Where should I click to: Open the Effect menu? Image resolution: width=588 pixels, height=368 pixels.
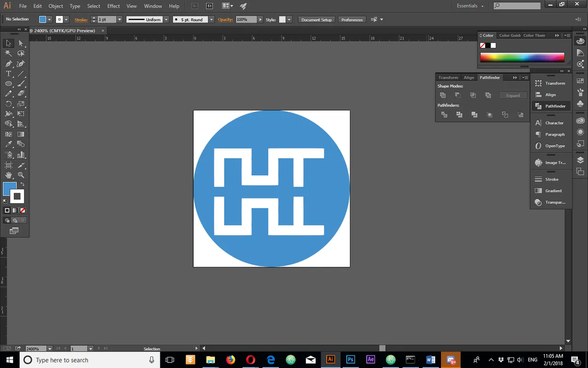pyautogui.click(x=113, y=6)
